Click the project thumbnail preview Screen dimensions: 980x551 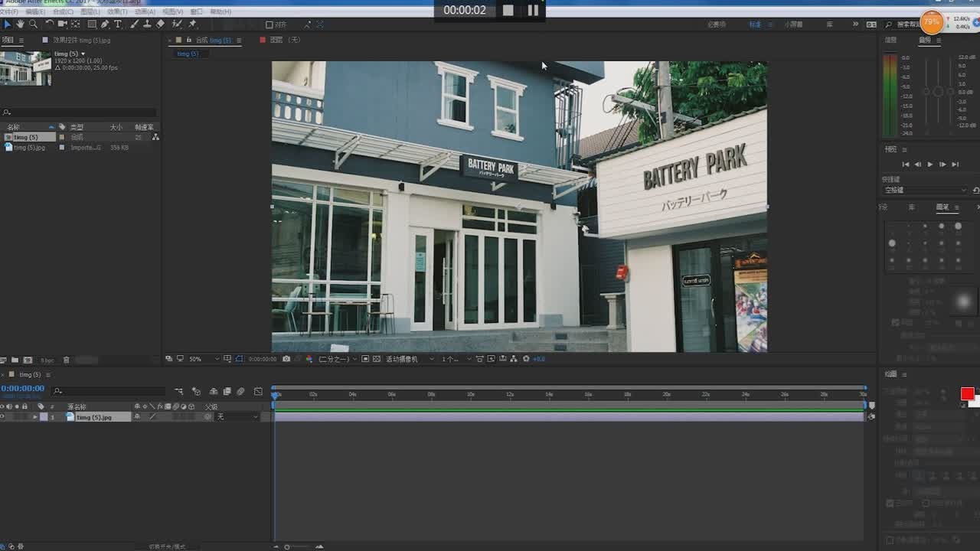click(26, 68)
